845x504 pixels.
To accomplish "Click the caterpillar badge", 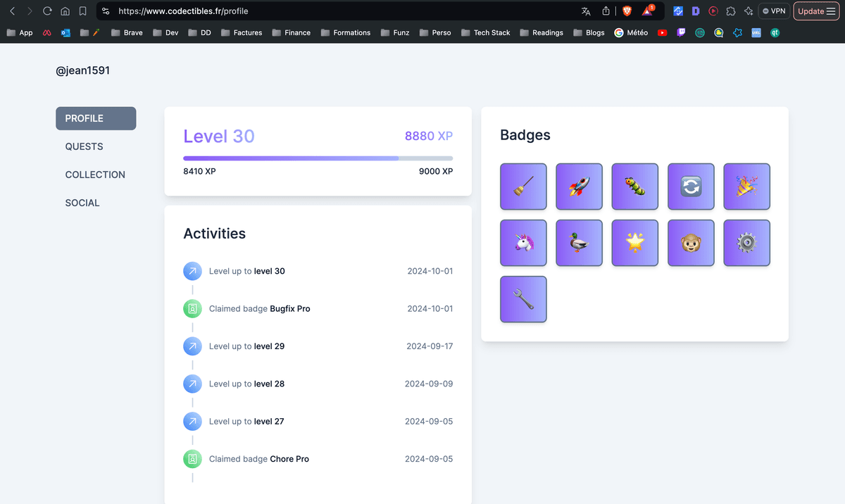I will tap(634, 187).
